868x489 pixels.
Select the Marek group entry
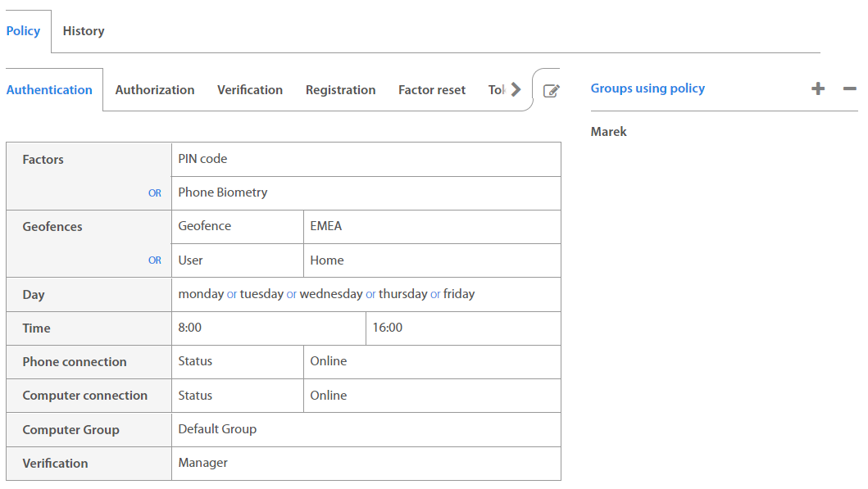point(609,132)
